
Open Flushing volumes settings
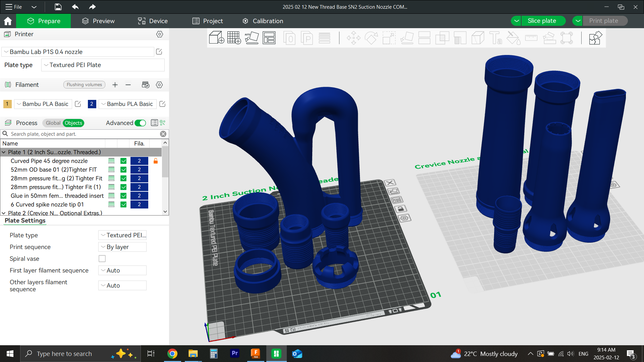pos(84,85)
